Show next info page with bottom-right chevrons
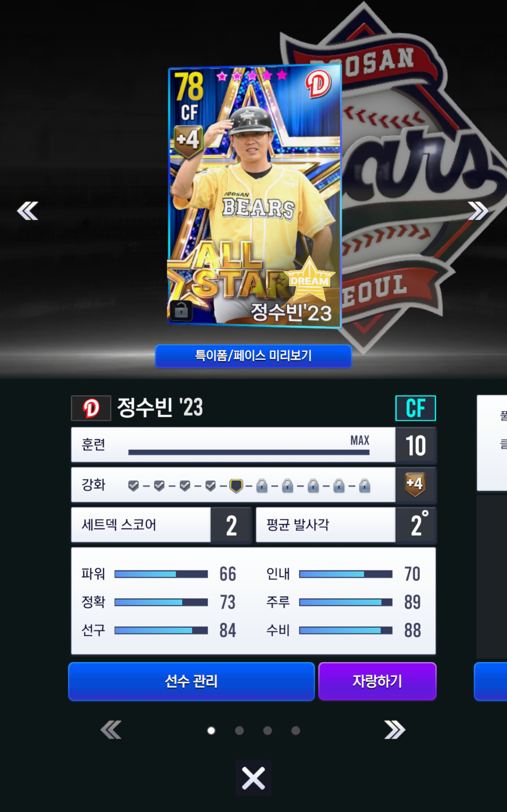Image resolution: width=507 pixels, height=812 pixels. [x=394, y=730]
